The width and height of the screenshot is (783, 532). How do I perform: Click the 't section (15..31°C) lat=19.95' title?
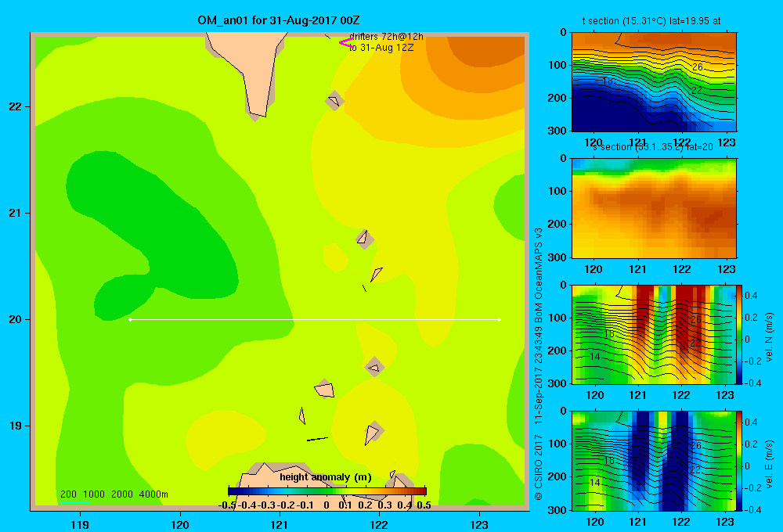651,21
